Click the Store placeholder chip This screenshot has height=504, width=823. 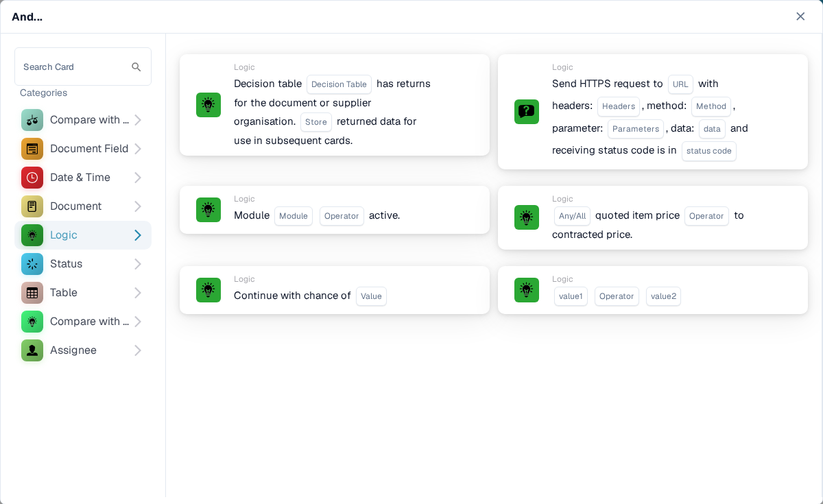pos(316,122)
